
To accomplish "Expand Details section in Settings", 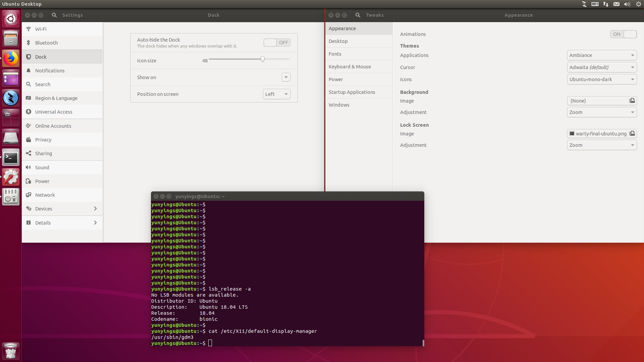I will pyautogui.click(x=62, y=223).
